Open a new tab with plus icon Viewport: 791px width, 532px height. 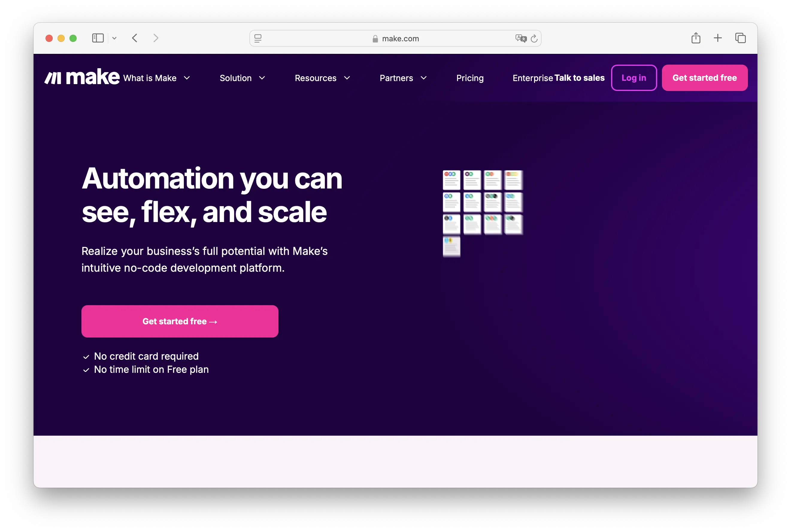pos(718,38)
